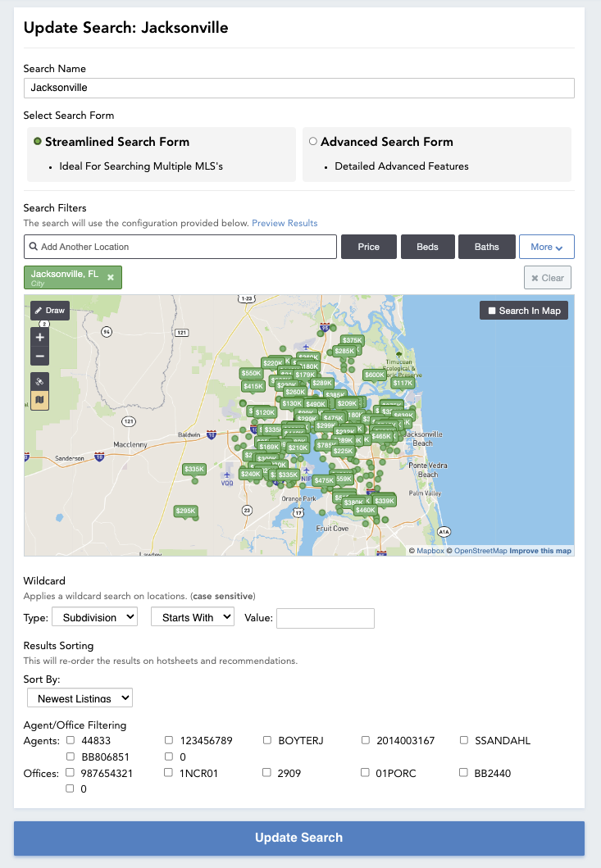This screenshot has height=868, width=601.
Task: Open the $117K listing marker
Action: tap(403, 383)
